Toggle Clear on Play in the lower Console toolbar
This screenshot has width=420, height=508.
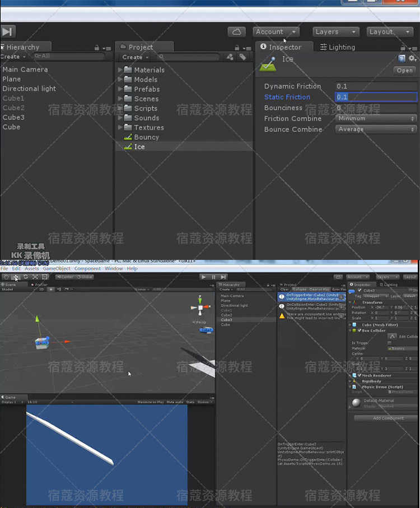click(x=319, y=290)
